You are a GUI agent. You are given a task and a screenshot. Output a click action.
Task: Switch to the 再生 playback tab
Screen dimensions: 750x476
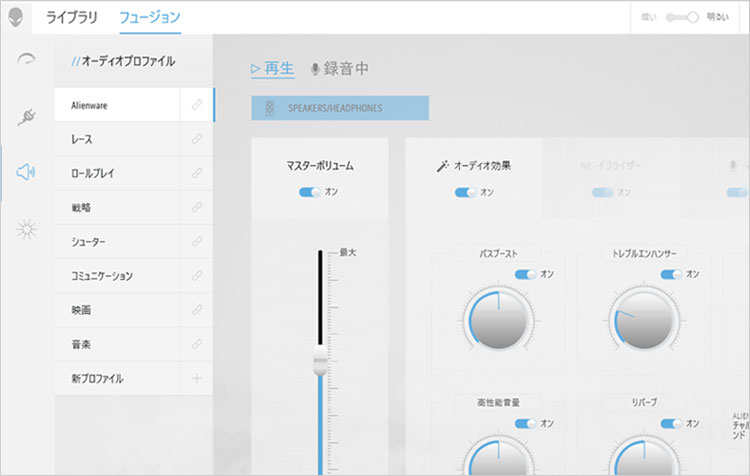pyautogui.click(x=273, y=68)
